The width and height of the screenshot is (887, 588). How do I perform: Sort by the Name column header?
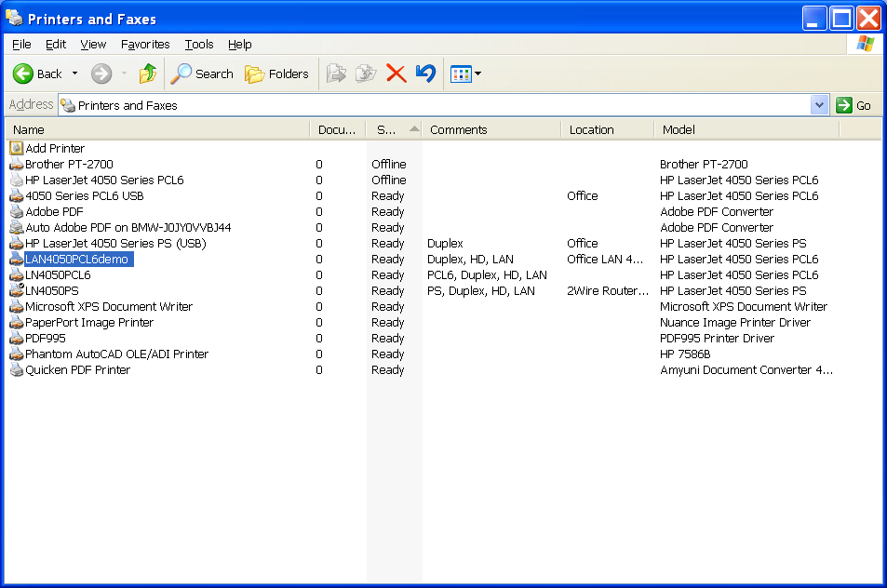[158, 129]
